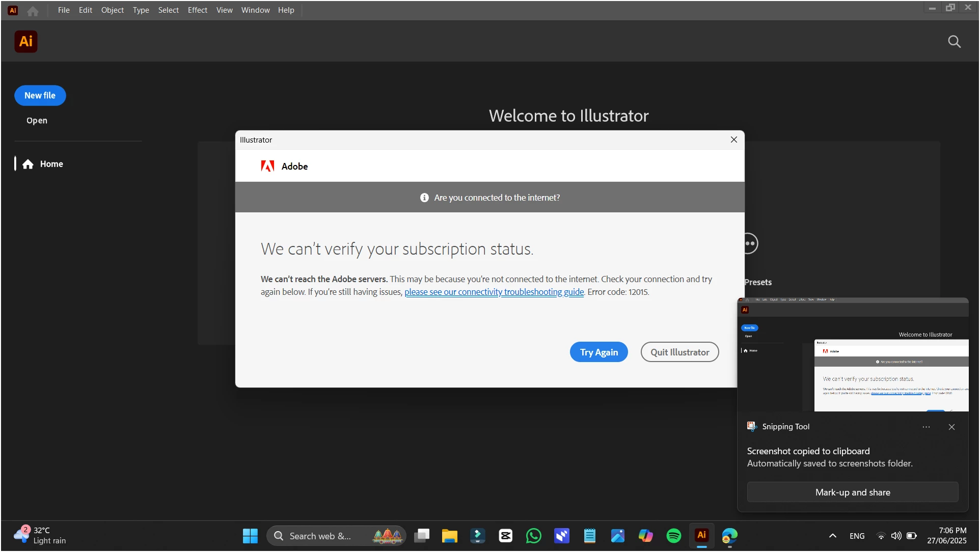Open WhatsApp from the taskbar
980x552 pixels.
[533, 536]
